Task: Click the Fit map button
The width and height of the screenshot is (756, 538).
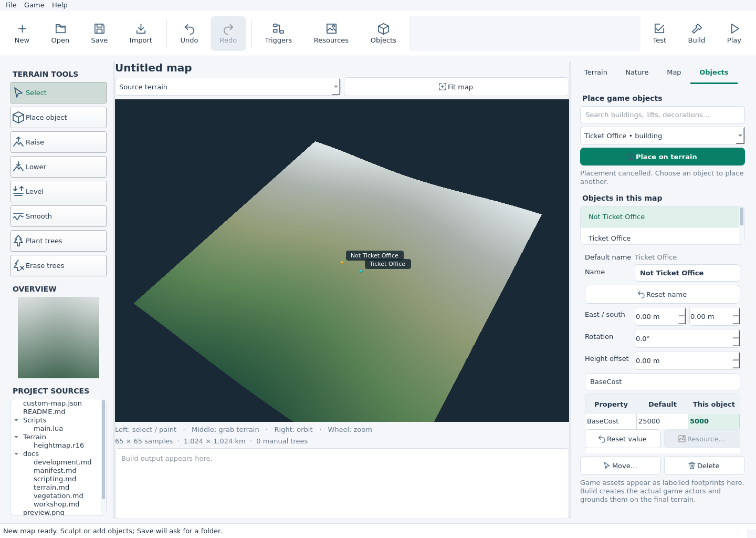Action: click(x=456, y=87)
